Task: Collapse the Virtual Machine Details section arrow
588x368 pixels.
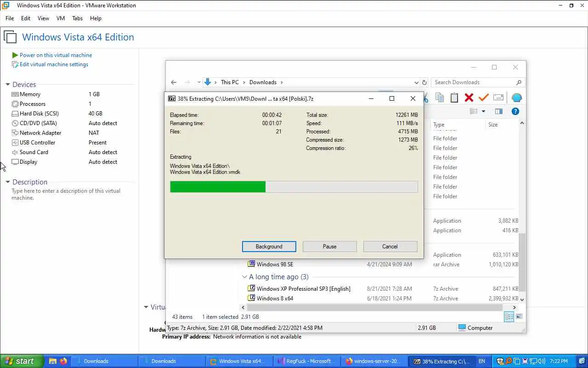Action: pyautogui.click(x=146, y=307)
